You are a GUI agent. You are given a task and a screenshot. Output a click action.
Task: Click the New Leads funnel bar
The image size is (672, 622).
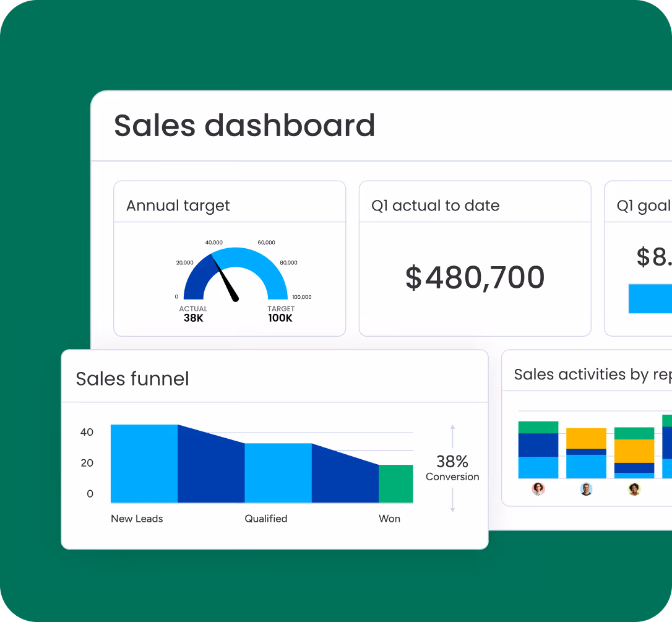pyautogui.click(x=144, y=464)
